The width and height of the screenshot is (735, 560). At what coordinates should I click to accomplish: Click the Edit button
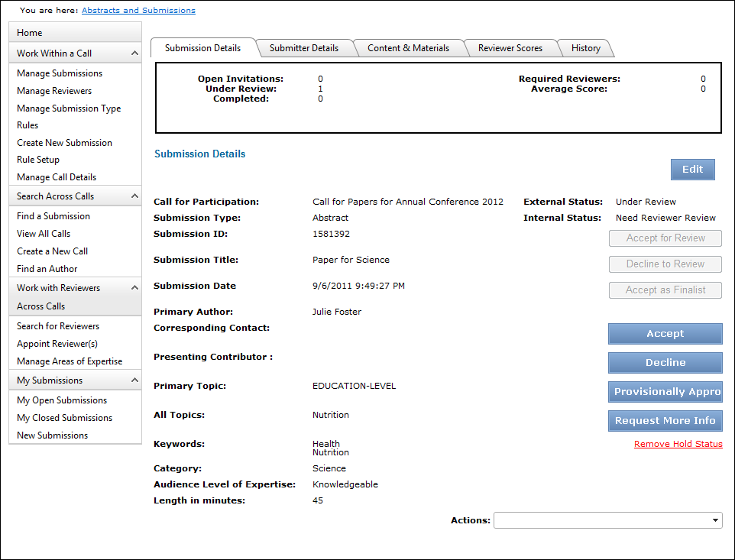tap(692, 170)
